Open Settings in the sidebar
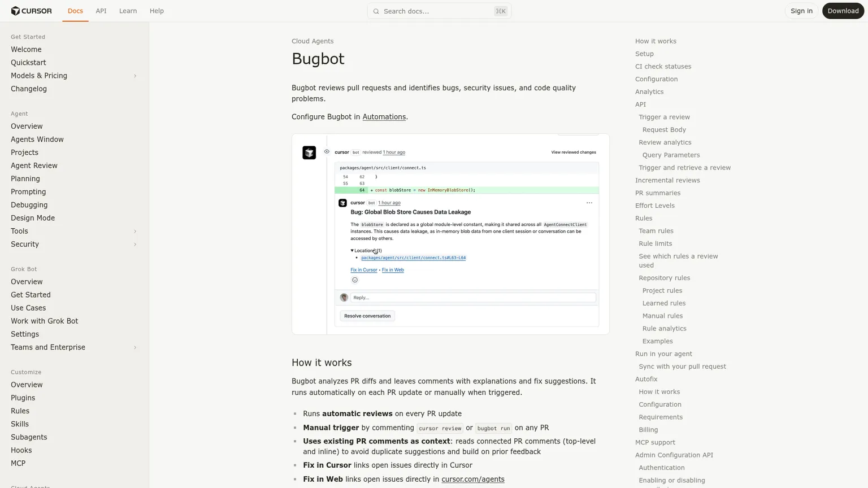Screen dimensions: 868x488 pos(25,334)
